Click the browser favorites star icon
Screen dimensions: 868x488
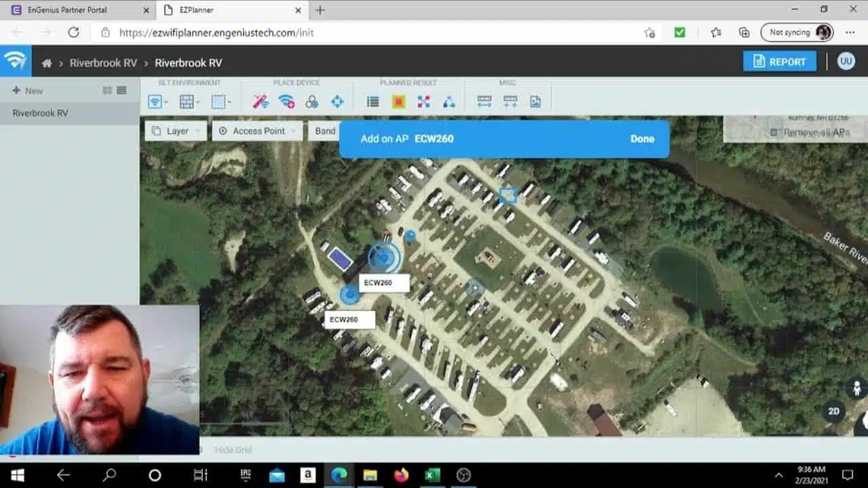pyautogui.click(x=716, y=33)
